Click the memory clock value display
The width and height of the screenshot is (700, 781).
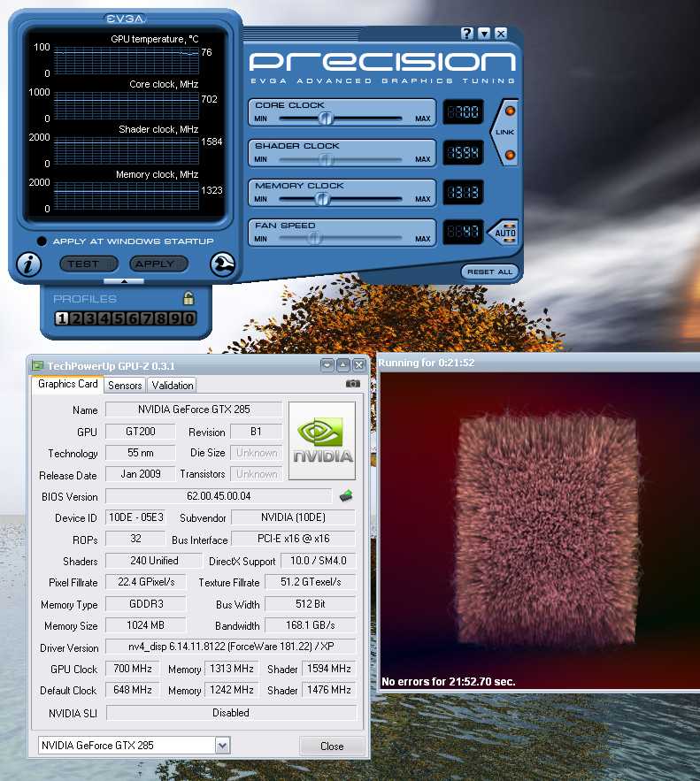tap(463, 192)
